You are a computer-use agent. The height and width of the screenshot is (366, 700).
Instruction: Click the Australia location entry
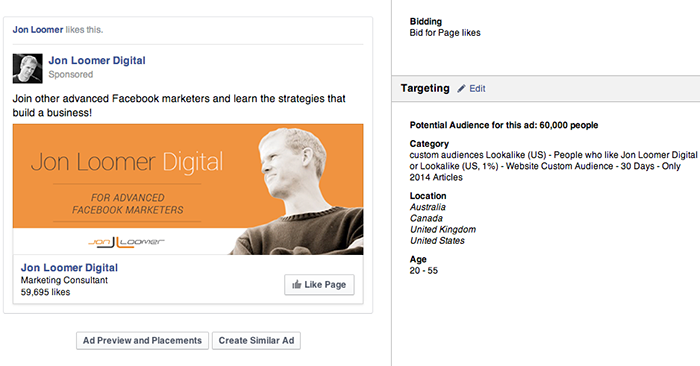click(428, 207)
